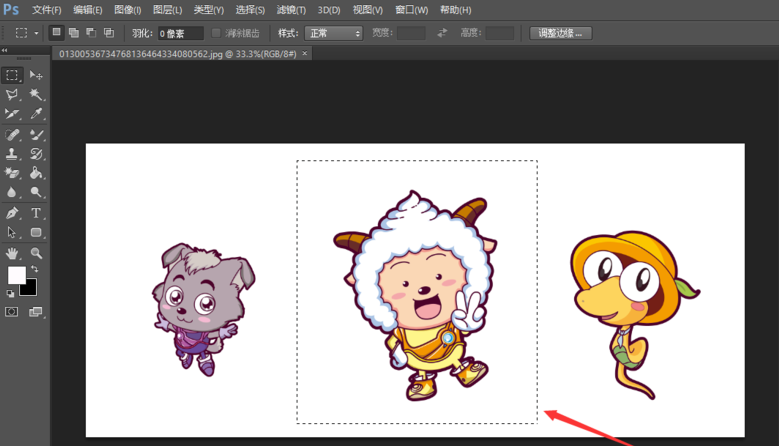
Task: Select the Zoom tool
Action: (36, 253)
